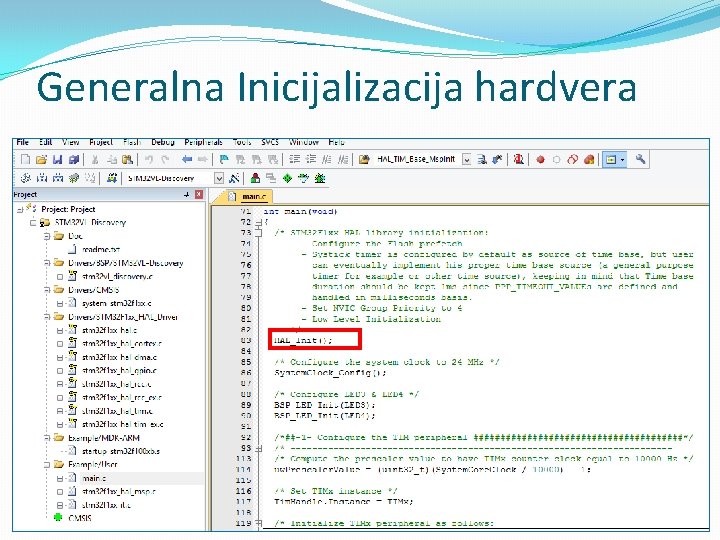720x540 pixels.
Task: Collapse the Example/User folder
Action: tap(46, 465)
